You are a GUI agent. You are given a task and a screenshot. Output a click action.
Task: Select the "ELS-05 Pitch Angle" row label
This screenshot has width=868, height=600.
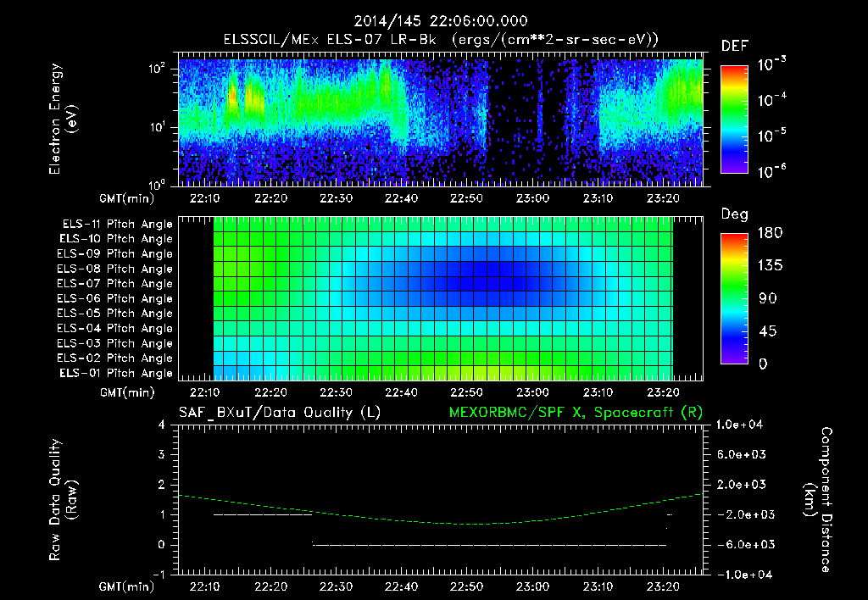click(115, 314)
